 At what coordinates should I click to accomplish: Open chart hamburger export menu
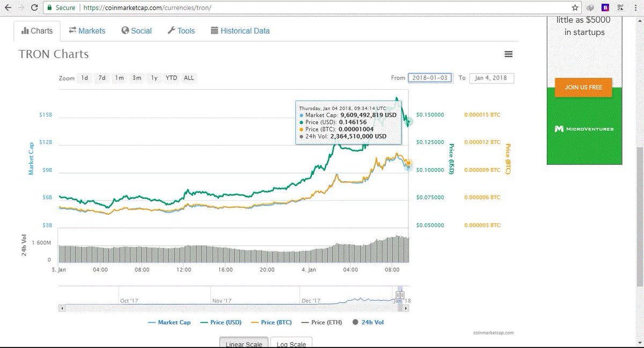pyautogui.click(x=508, y=54)
